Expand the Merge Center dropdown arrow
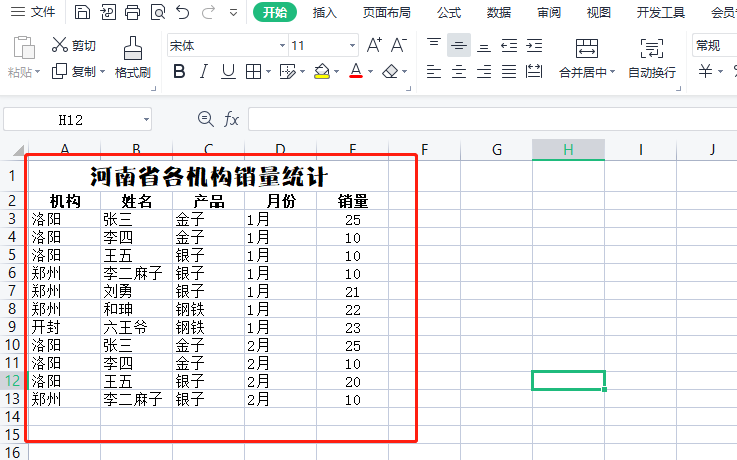The width and height of the screenshot is (737, 460). pyautogui.click(x=612, y=72)
